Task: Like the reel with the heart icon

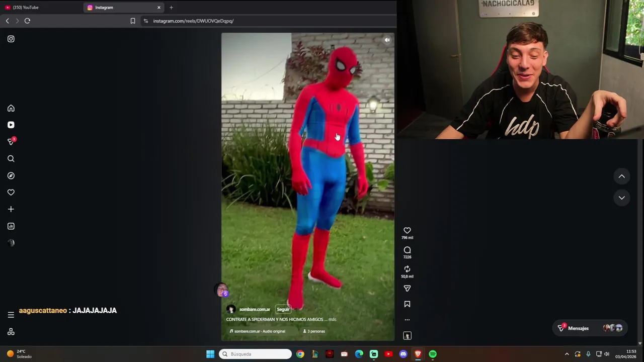Action: (x=407, y=231)
